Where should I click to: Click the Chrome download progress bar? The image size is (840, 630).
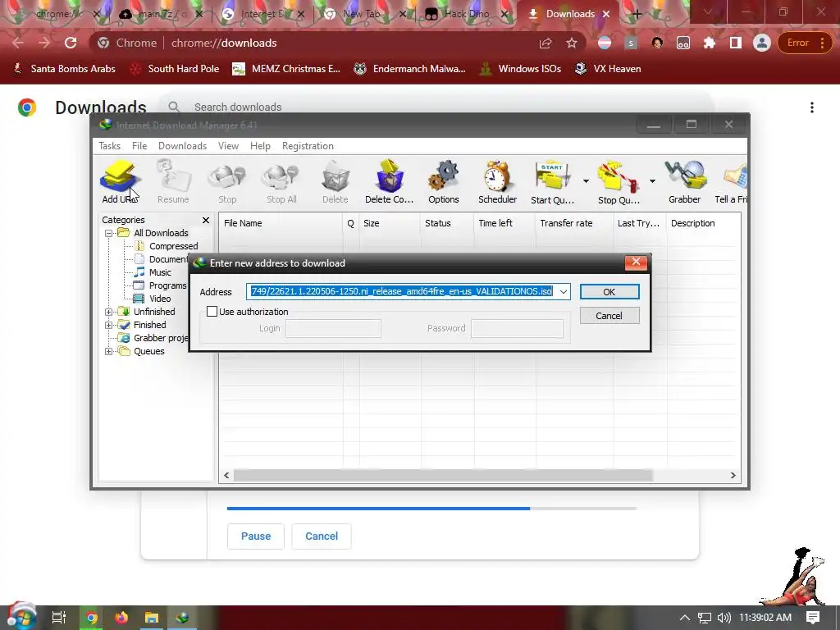431,509
